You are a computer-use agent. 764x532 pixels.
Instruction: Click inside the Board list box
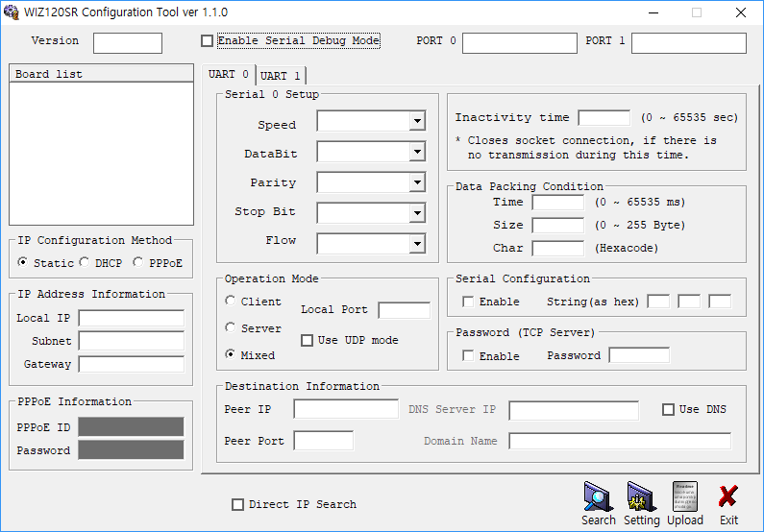pos(101,154)
